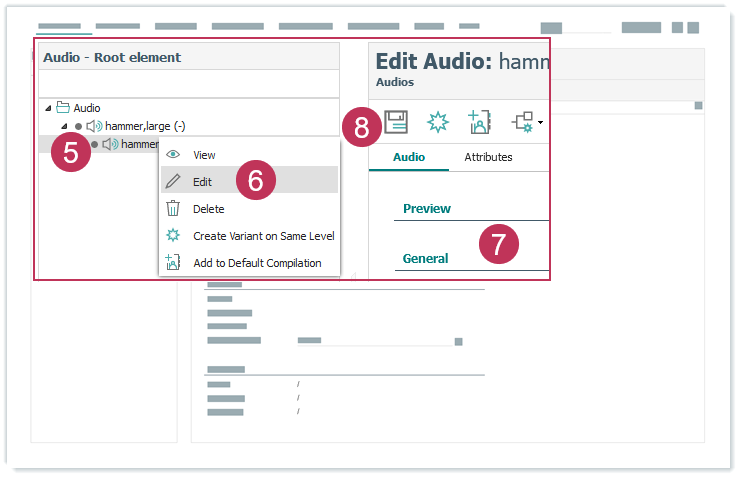Select Create Variant on Same Level
This screenshot has width=740, height=478.
[x=264, y=236]
